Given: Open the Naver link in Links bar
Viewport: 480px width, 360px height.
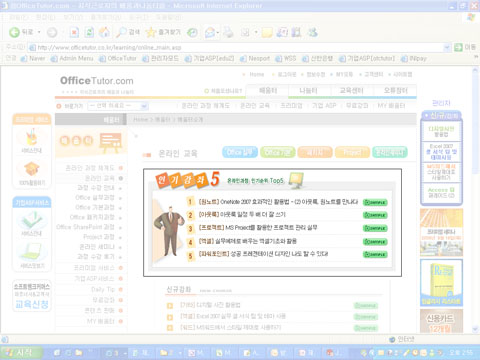Looking at the screenshot, I should pos(33,59).
